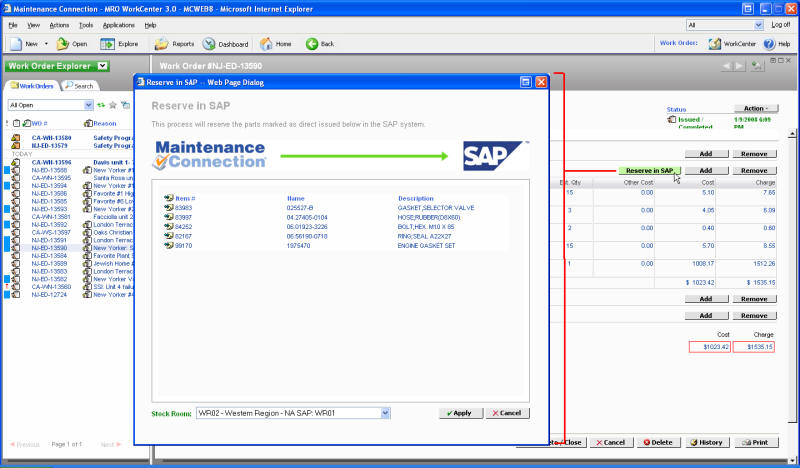Click the star favorites icon in explorer
Image resolution: width=800 pixels, height=468 pixels.
click(x=113, y=105)
